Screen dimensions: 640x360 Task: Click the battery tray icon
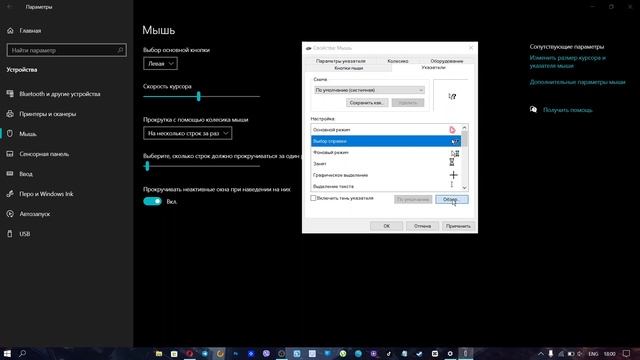pos(571,353)
